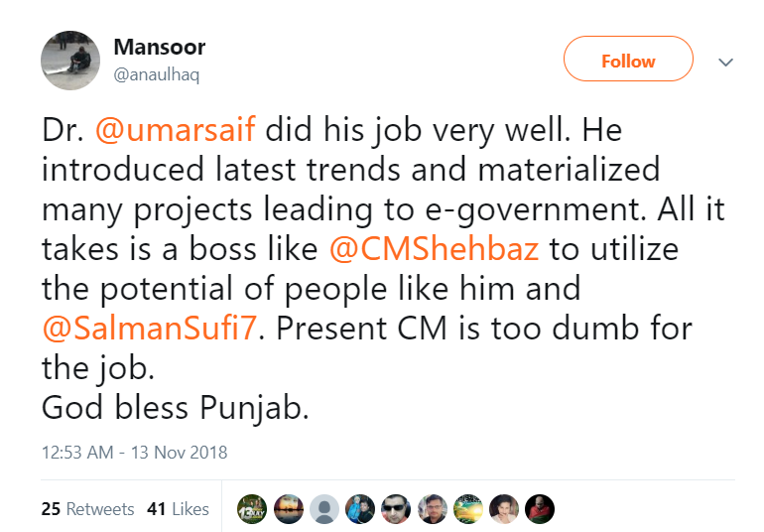Visit the @CMShehbaz profile mention

pos(434,248)
